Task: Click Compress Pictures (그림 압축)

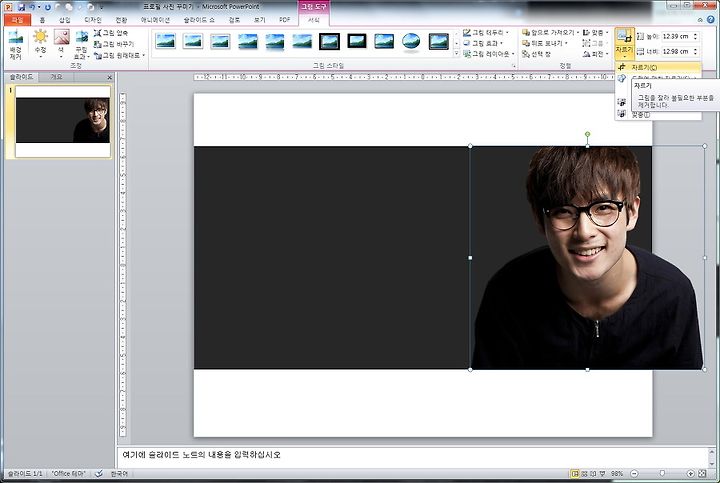Action: click(111, 33)
